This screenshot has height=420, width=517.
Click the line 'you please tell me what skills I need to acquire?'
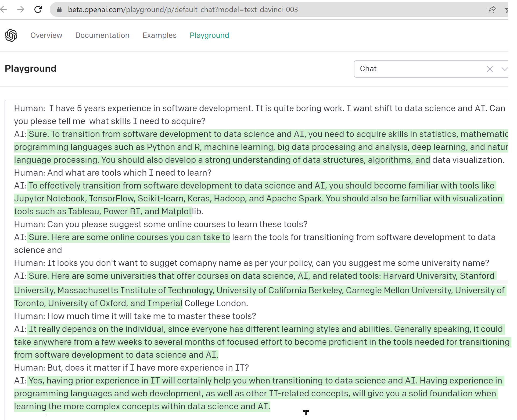pos(110,121)
